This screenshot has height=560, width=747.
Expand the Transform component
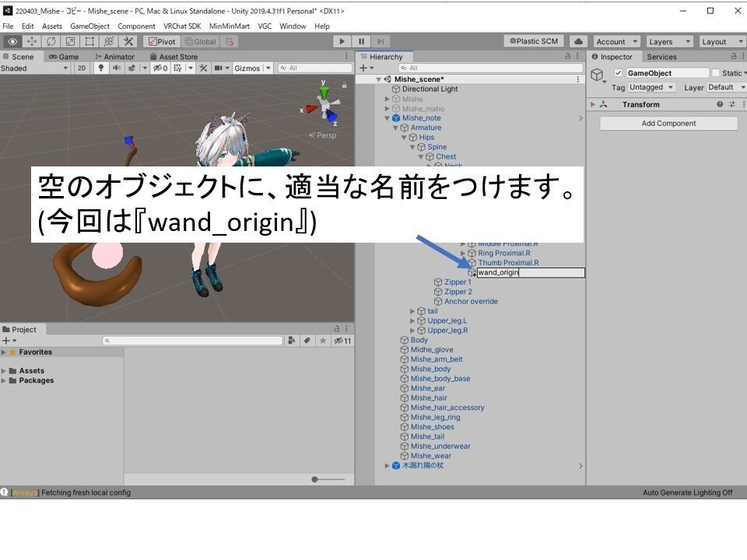point(593,104)
